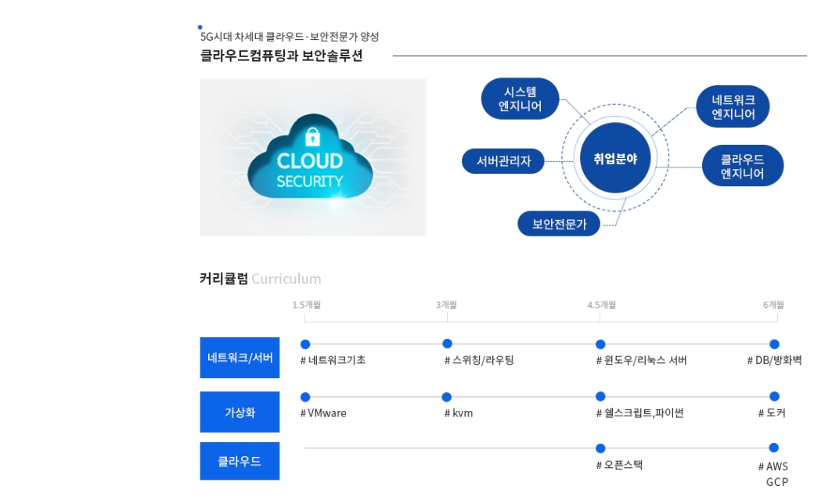The image size is (814, 504).
Task: Click the timeline dot above AWS GCP
Action: tap(774, 448)
